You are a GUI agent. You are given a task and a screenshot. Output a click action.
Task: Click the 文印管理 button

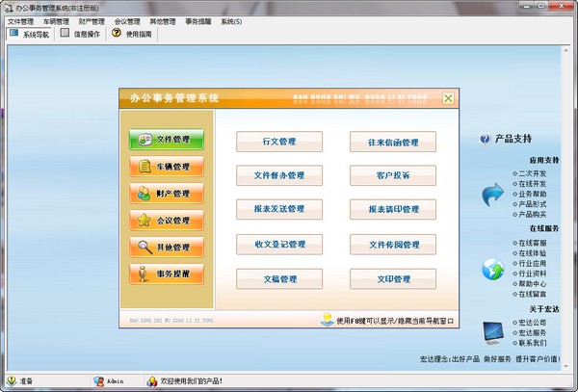point(393,279)
